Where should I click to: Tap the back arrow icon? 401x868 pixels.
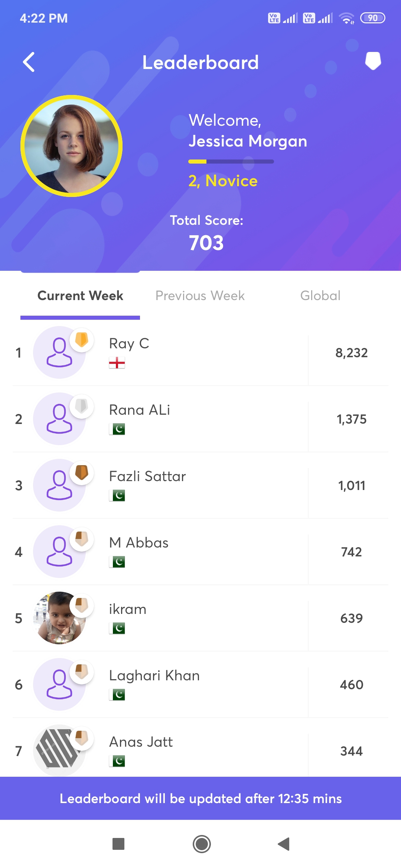[x=29, y=62]
